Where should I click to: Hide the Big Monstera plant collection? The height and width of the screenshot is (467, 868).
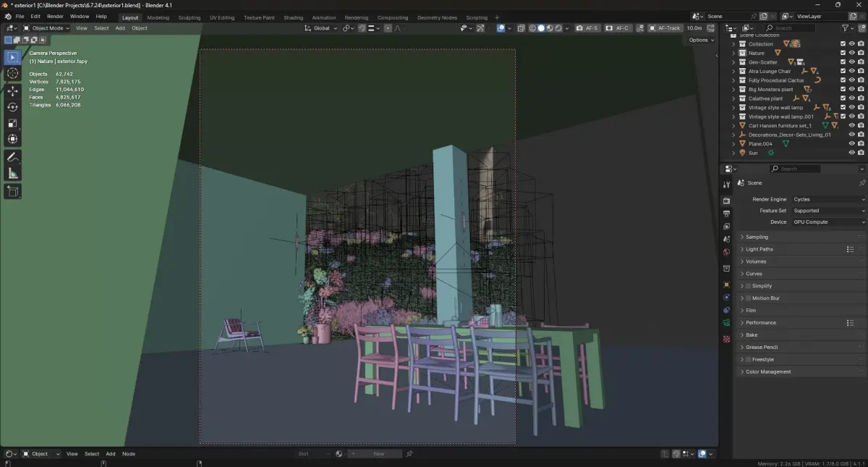point(851,89)
